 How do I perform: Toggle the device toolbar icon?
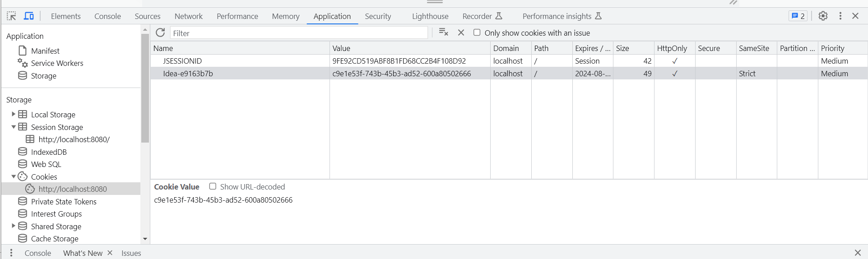click(29, 16)
